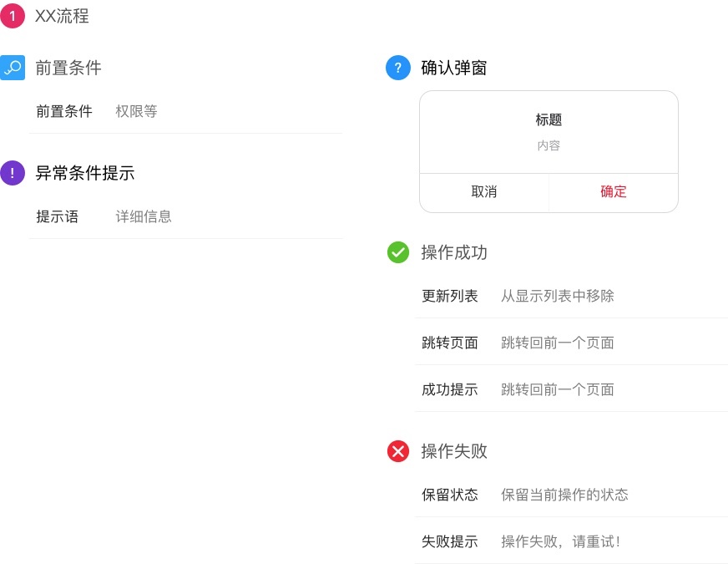Click the green checkmark icon beside 操作成功

[398, 252]
